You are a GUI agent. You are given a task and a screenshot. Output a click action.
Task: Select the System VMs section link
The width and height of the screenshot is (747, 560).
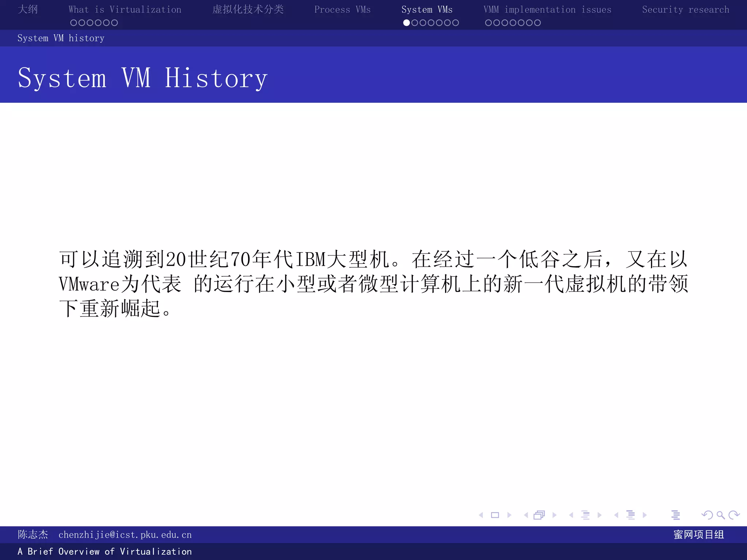pyautogui.click(x=427, y=9)
